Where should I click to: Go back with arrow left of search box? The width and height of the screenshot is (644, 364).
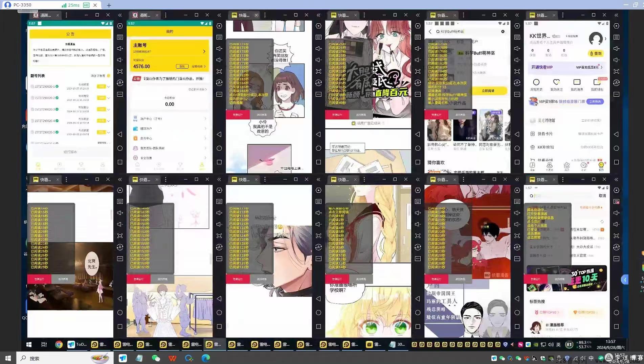[x=430, y=31]
